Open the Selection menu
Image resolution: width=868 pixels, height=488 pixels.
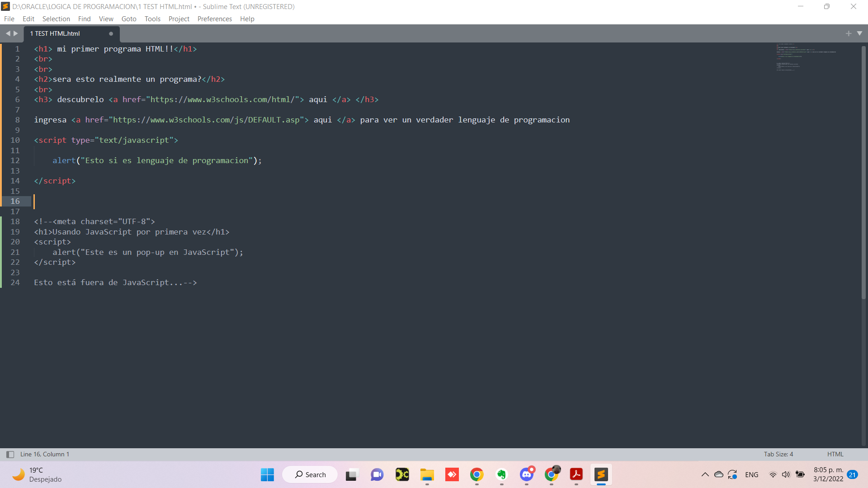click(56, 19)
